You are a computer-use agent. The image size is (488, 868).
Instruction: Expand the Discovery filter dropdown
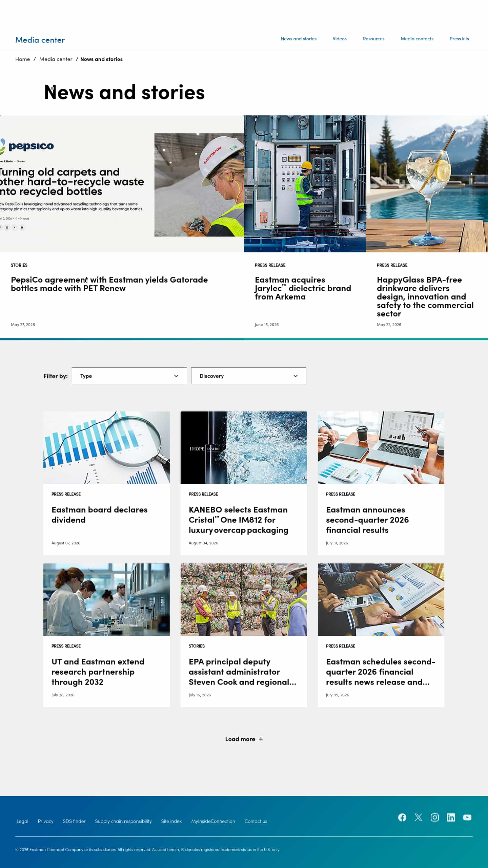pos(248,376)
